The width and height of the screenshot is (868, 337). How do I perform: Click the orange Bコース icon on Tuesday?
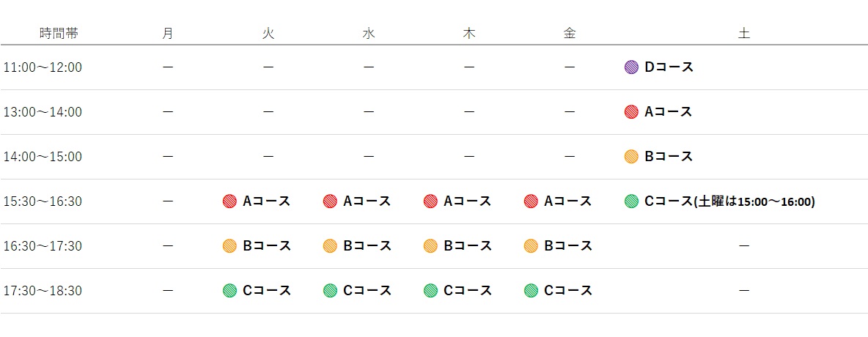(229, 245)
